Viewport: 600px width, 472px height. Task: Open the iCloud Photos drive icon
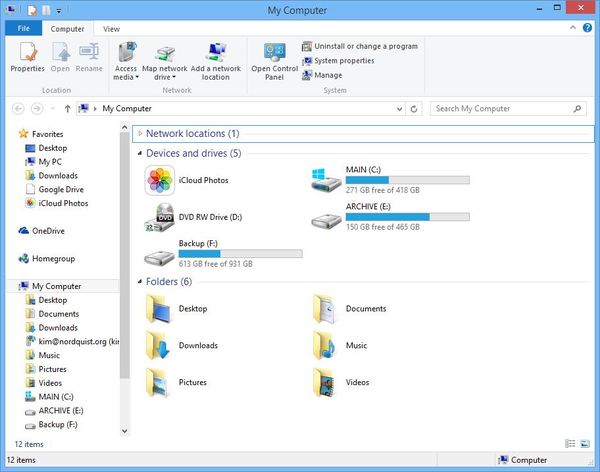coord(160,181)
